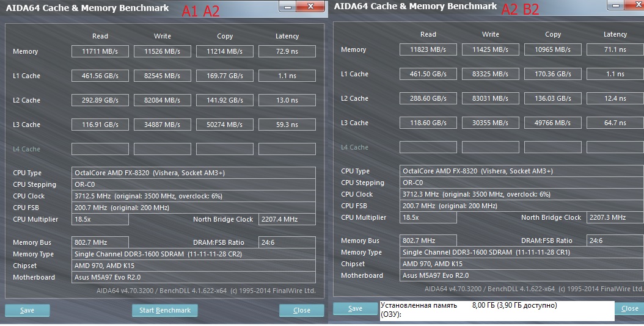Click DRAM:FSB Ratio 24:6 in left window
The height and width of the screenshot is (326, 644).
click(287, 242)
